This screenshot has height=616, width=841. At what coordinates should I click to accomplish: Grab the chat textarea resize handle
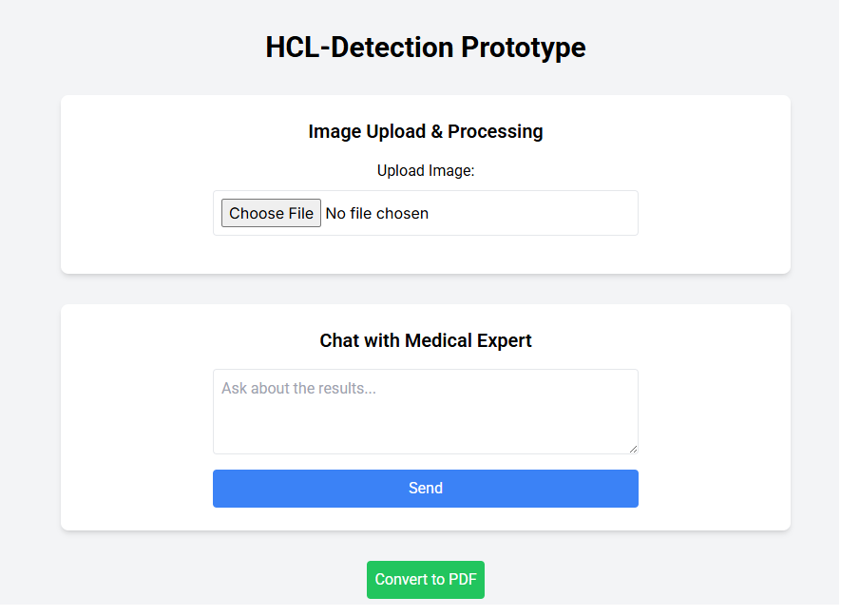click(633, 449)
